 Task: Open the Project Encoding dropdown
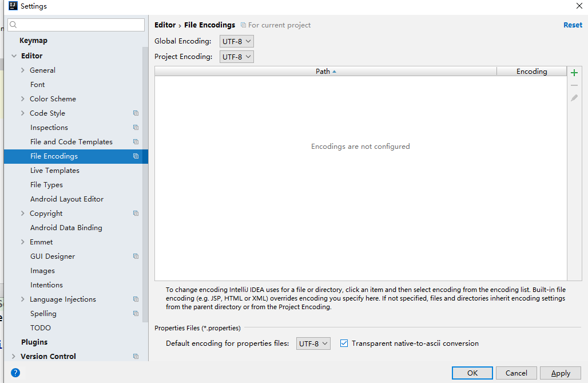pos(237,57)
